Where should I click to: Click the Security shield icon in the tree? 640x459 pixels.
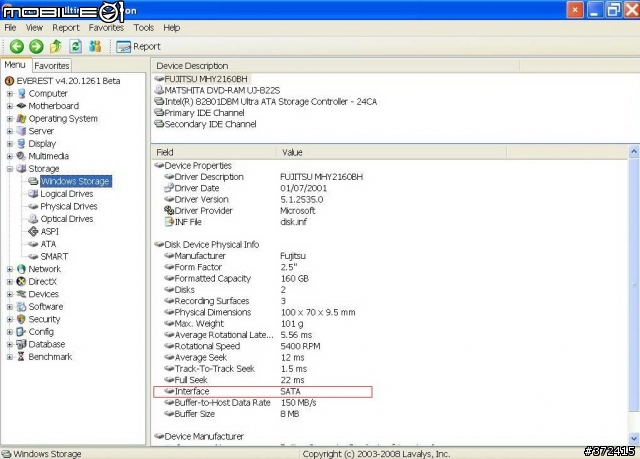click(x=21, y=319)
